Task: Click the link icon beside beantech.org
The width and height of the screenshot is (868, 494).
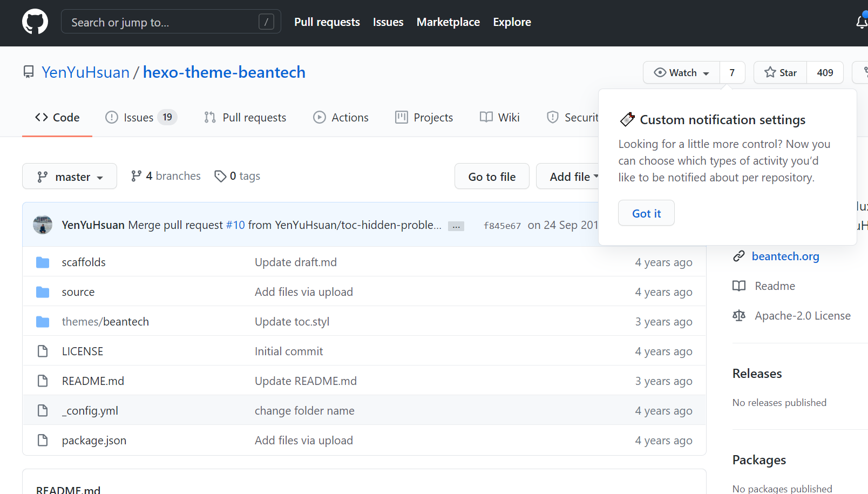Action: pyautogui.click(x=739, y=256)
